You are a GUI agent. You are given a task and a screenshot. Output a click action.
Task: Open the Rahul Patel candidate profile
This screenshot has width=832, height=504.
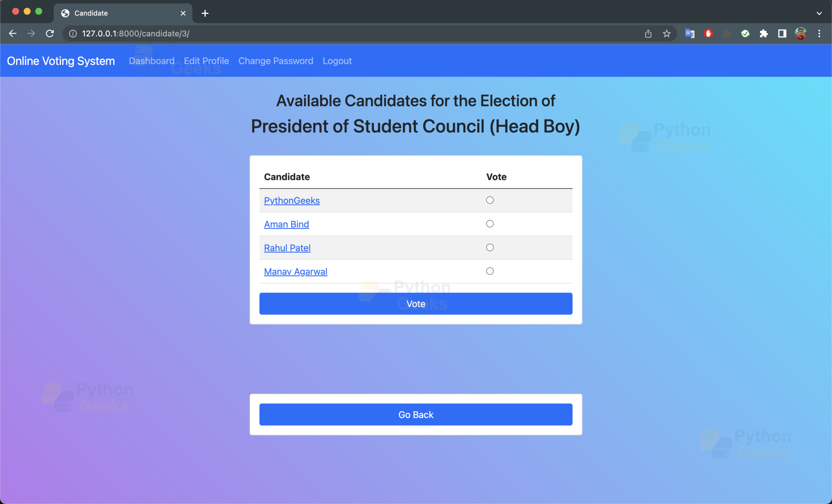pos(287,247)
